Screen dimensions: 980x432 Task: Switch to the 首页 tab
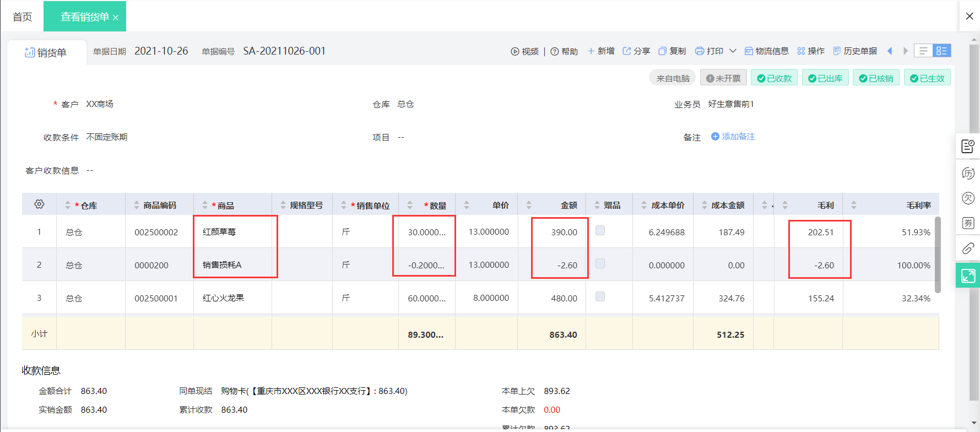[23, 17]
